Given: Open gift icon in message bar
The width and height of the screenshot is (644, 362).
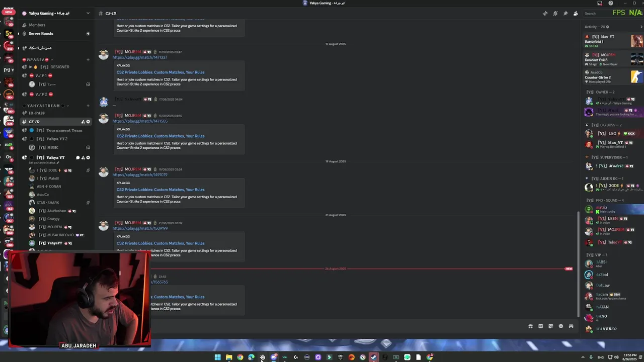Looking at the screenshot, I should click(530, 326).
